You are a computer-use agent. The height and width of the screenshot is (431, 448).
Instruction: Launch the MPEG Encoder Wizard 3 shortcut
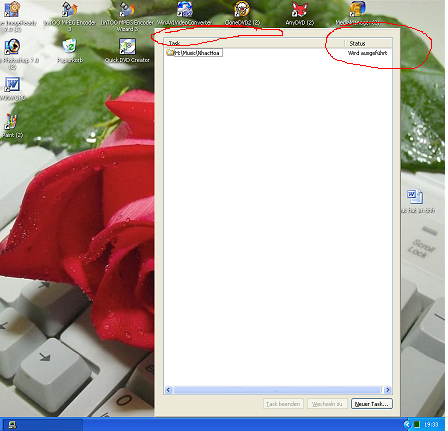pyautogui.click(x=127, y=9)
